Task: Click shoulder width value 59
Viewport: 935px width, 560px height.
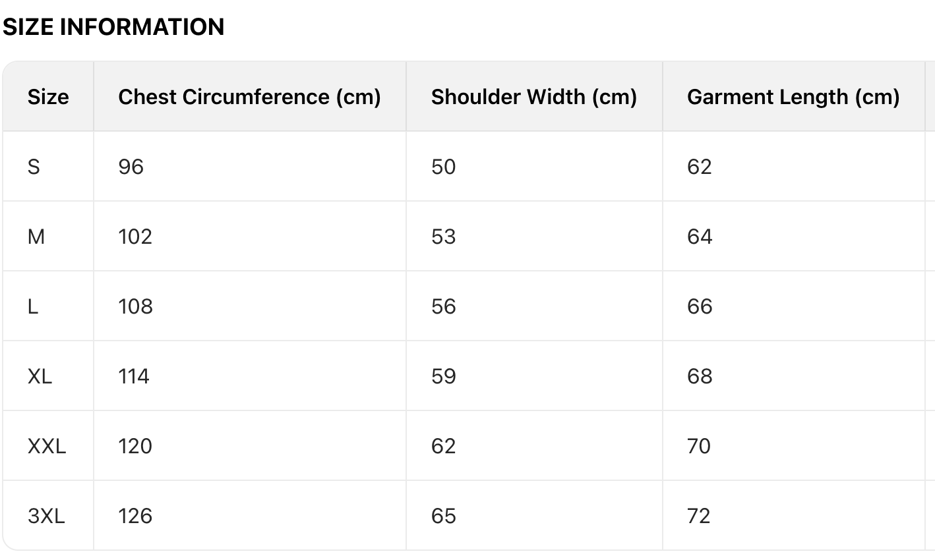Action: [x=443, y=376]
